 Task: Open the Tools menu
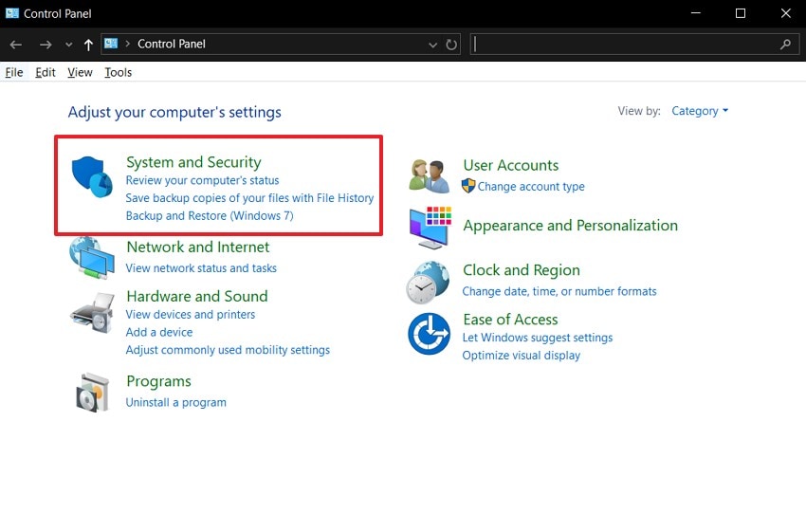(119, 72)
